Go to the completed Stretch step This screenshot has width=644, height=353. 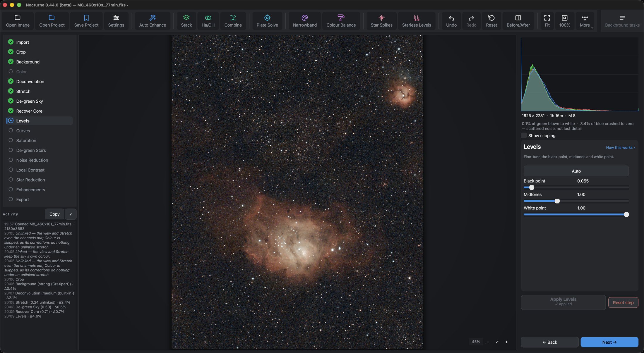coord(40,91)
